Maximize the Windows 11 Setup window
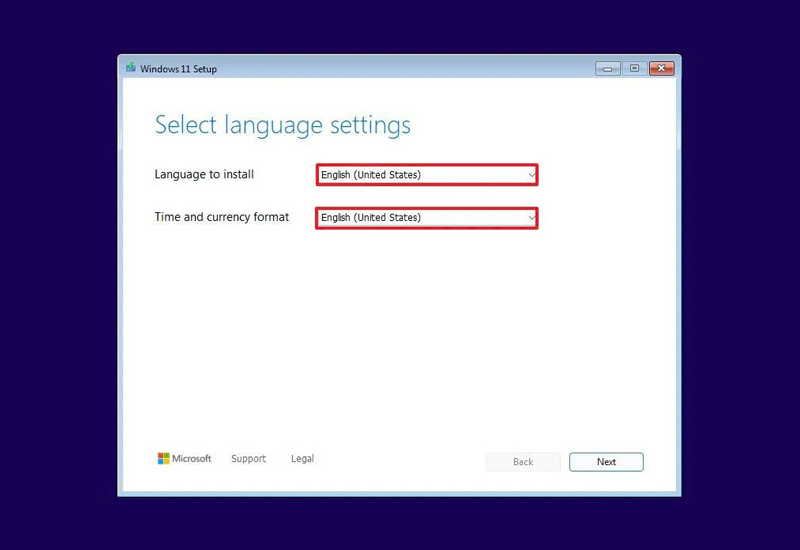800x550 pixels. pos(634,68)
